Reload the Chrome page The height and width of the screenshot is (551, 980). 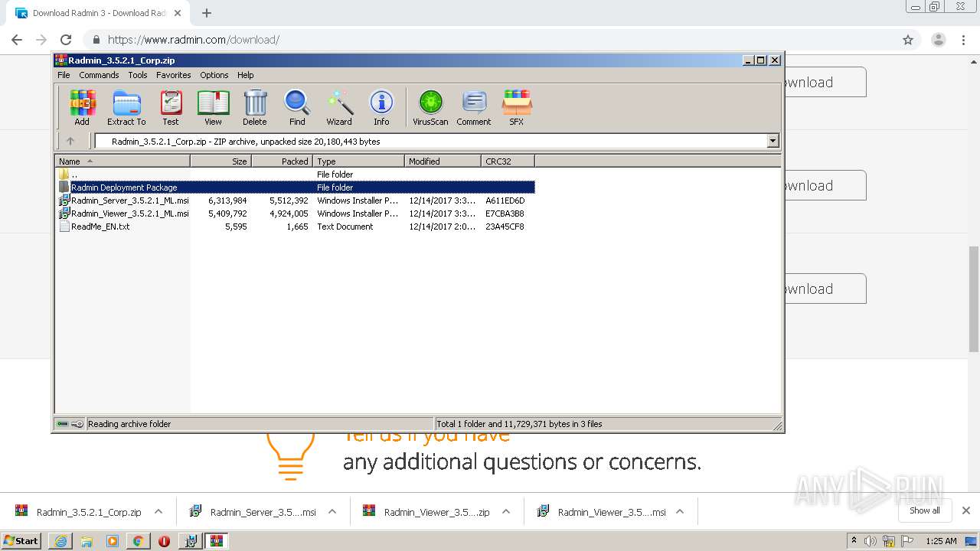tap(66, 40)
